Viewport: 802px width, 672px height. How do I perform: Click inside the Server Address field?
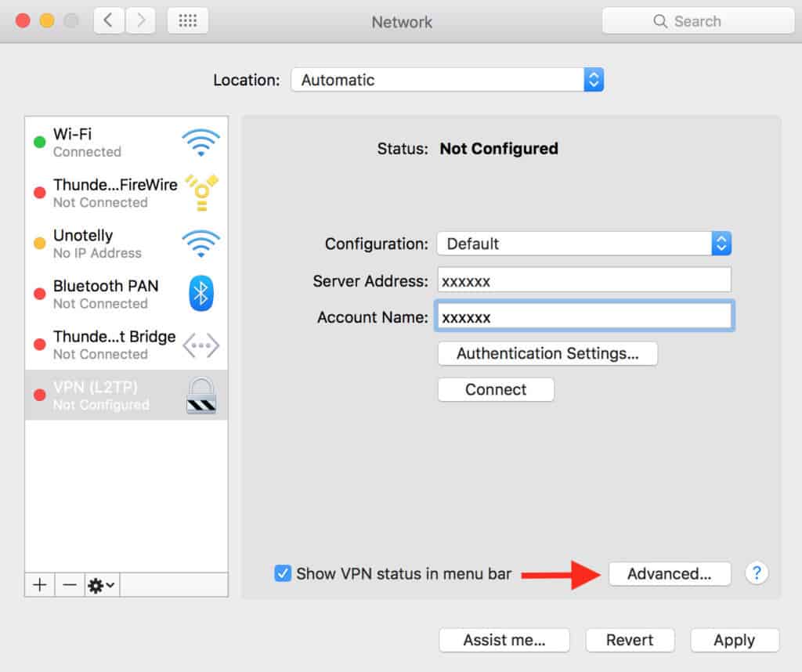pyautogui.click(x=583, y=280)
